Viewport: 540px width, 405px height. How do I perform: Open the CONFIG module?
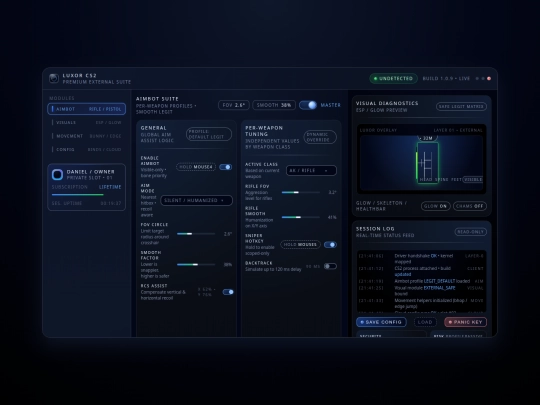86,149
